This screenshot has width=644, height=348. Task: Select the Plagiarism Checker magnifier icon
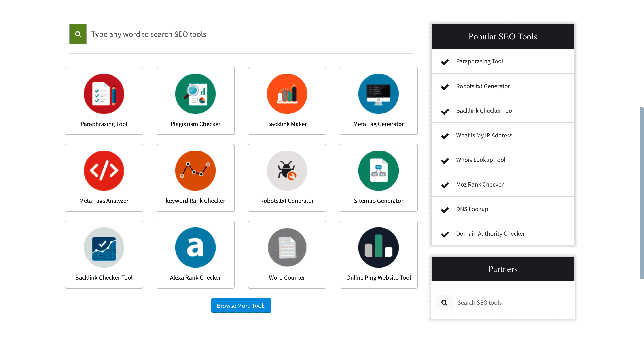(195, 94)
